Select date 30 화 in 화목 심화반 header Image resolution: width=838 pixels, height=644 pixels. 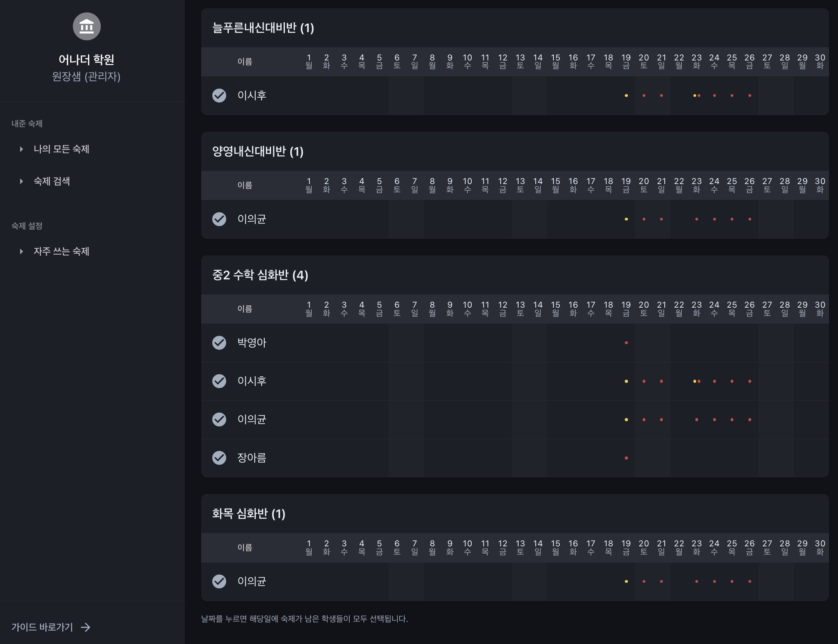tap(820, 548)
